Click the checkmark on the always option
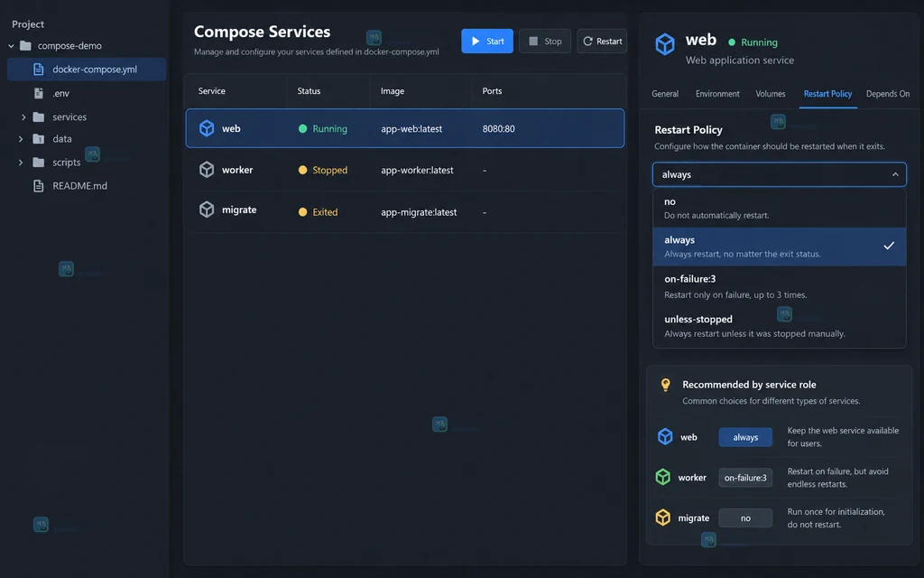Screen dimensions: 924x578 889,246
